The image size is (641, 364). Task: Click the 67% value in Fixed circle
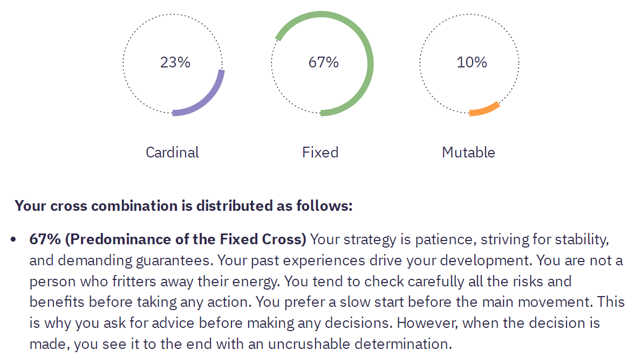(x=323, y=63)
